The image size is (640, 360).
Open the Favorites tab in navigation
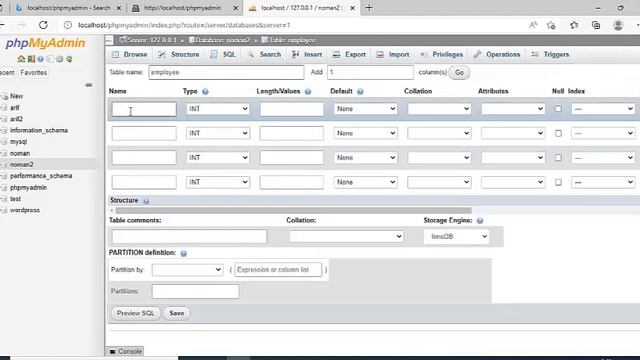click(x=33, y=73)
